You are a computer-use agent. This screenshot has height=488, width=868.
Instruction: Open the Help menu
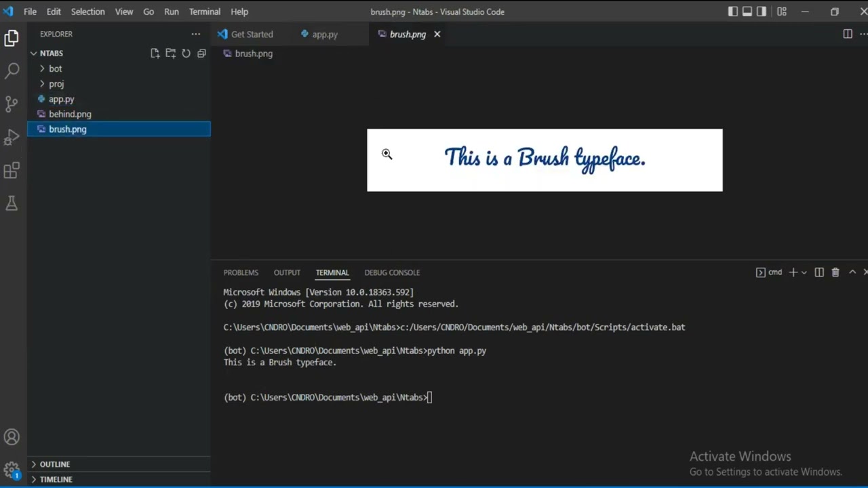click(239, 12)
